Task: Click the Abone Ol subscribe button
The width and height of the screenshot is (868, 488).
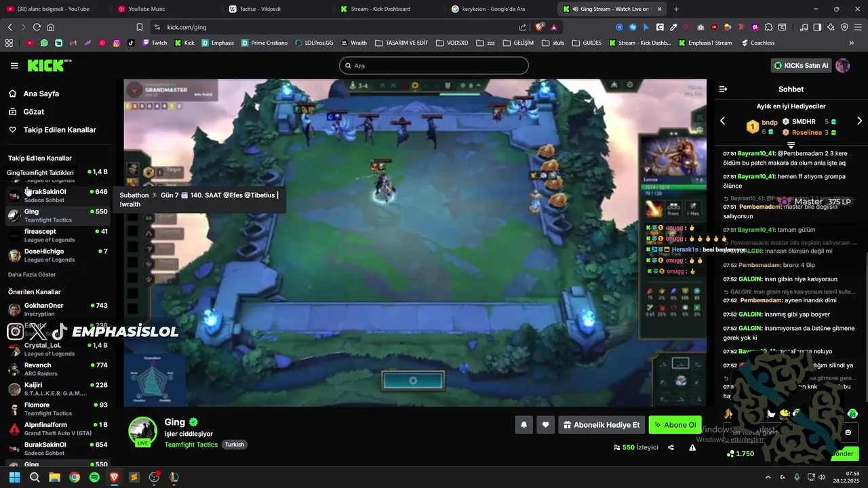Action: (675, 425)
